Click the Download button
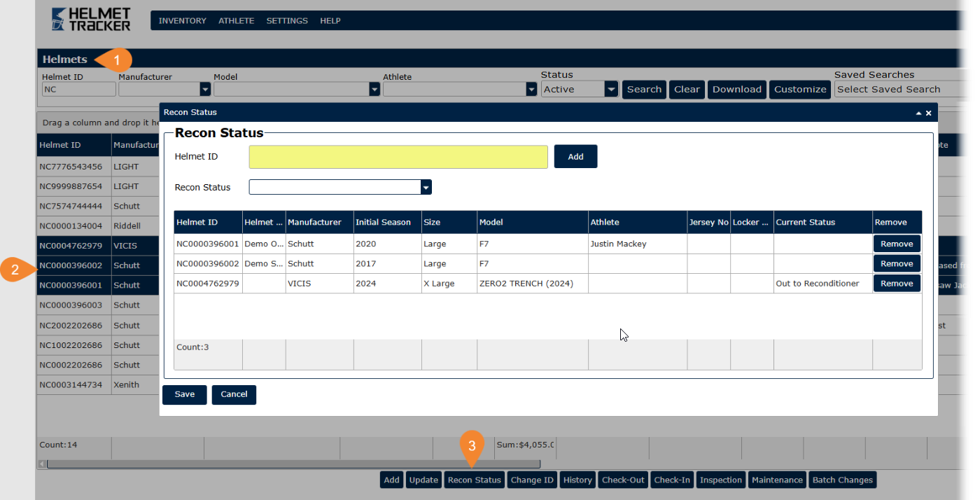The image size is (980, 500). pos(737,90)
